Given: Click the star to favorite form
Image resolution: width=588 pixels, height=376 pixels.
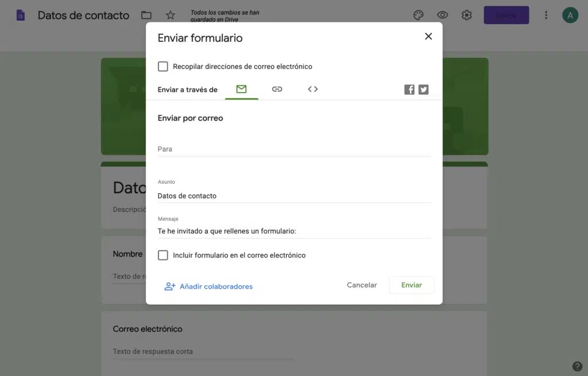Looking at the screenshot, I should (x=171, y=16).
